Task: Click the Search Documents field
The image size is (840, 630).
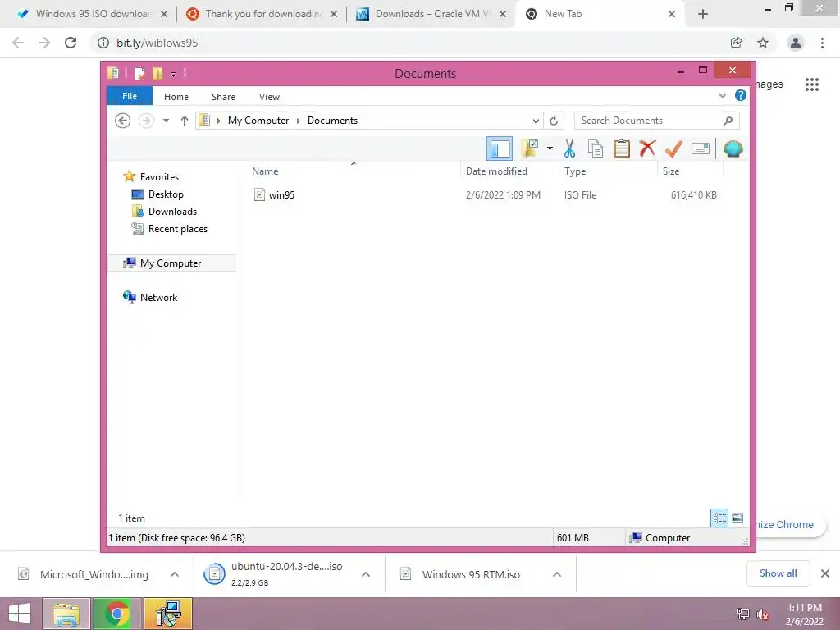Action: coord(656,121)
